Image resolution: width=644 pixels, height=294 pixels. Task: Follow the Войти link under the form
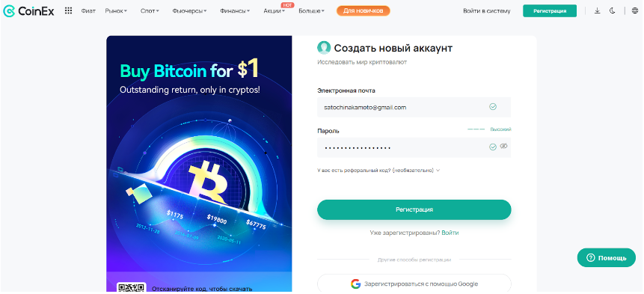[x=450, y=233]
